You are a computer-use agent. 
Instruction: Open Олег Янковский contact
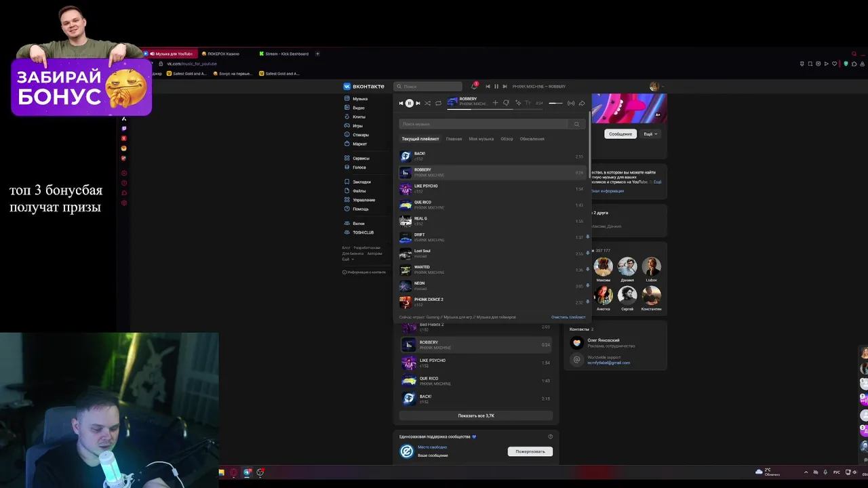pos(604,340)
